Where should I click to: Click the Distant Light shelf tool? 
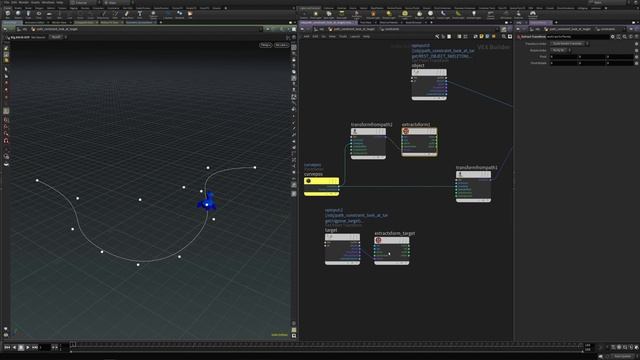[x=389, y=15]
